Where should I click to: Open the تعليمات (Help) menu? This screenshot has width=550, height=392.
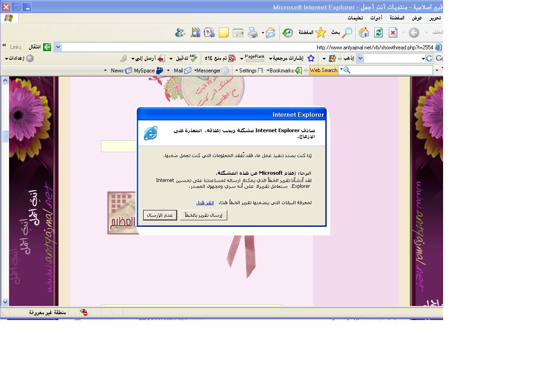[355, 18]
